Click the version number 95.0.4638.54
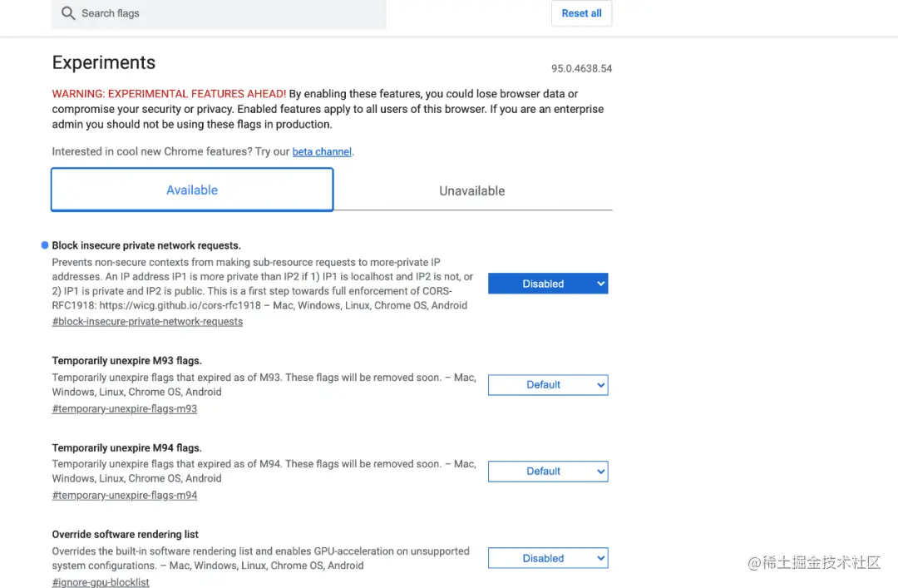 point(581,69)
